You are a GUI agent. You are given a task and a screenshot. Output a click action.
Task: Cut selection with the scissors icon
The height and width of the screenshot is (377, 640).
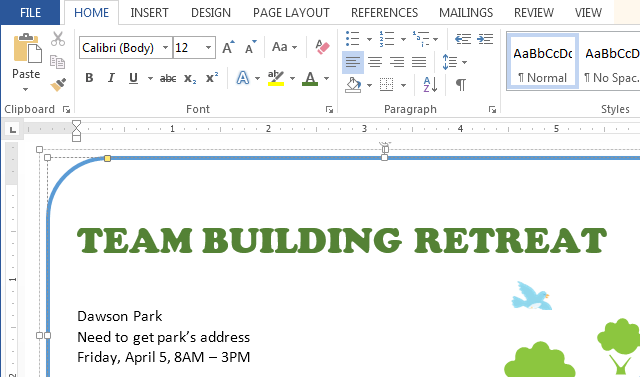pyautogui.click(x=58, y=39)
